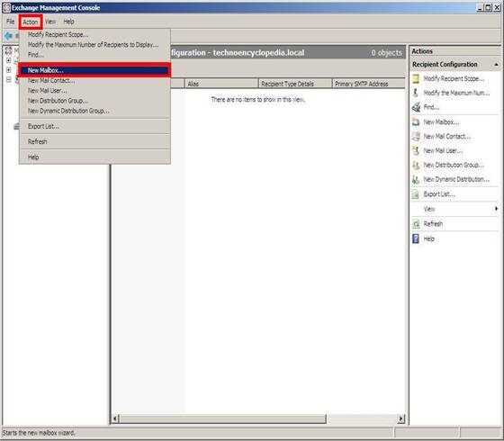Click the New Mail Contact icon in Actions pane
Viewport: 504px width, 441px height.
tap(416, 136)
